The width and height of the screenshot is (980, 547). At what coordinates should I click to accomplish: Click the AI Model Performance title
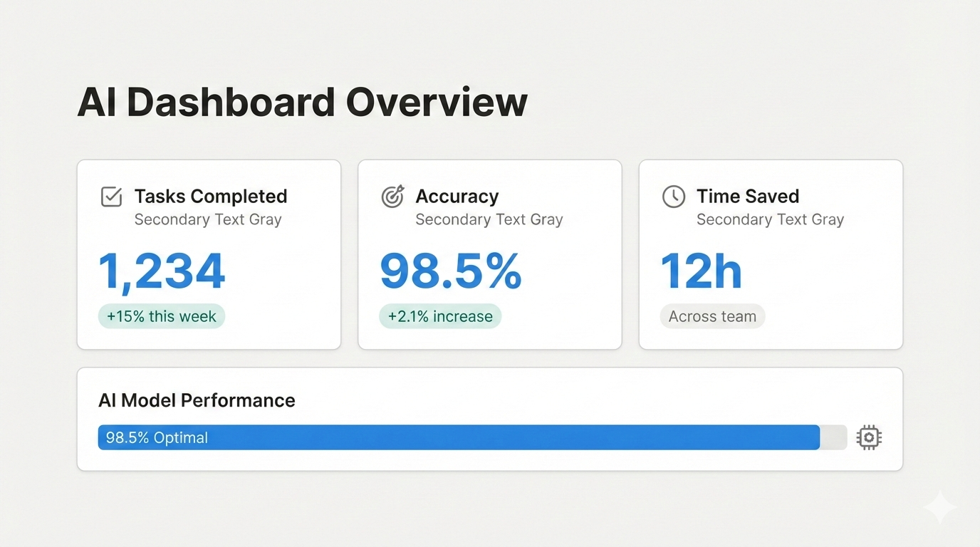pyautogui.click(x=197, y=400)
